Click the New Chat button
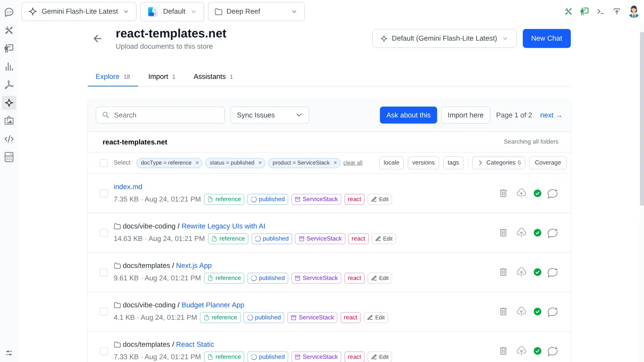 tap(547, 39)
